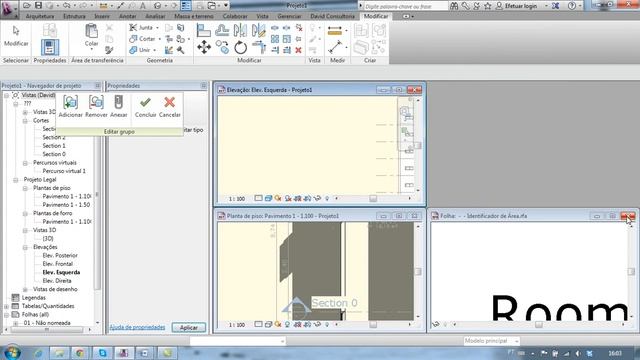Screen dimensions: 640x360
Task: Click the Properties icon in Propriedades panel
Action: 50,47
